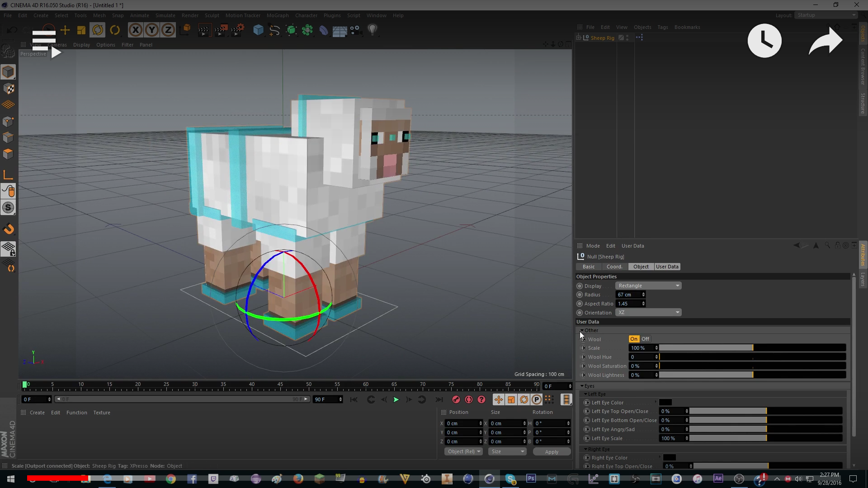The height and width of the screenshot is (488, 868).
Task: Open the Content Browser side tab
Action: click(863, 66)
